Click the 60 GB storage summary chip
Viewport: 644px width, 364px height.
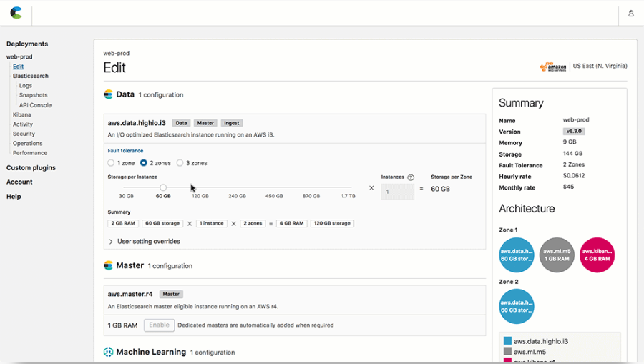162,223
